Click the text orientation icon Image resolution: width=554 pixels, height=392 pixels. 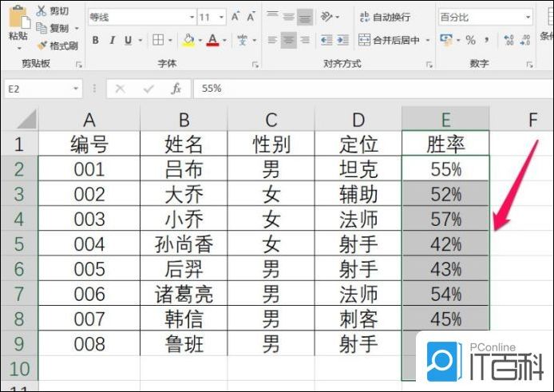coord(326,16)
